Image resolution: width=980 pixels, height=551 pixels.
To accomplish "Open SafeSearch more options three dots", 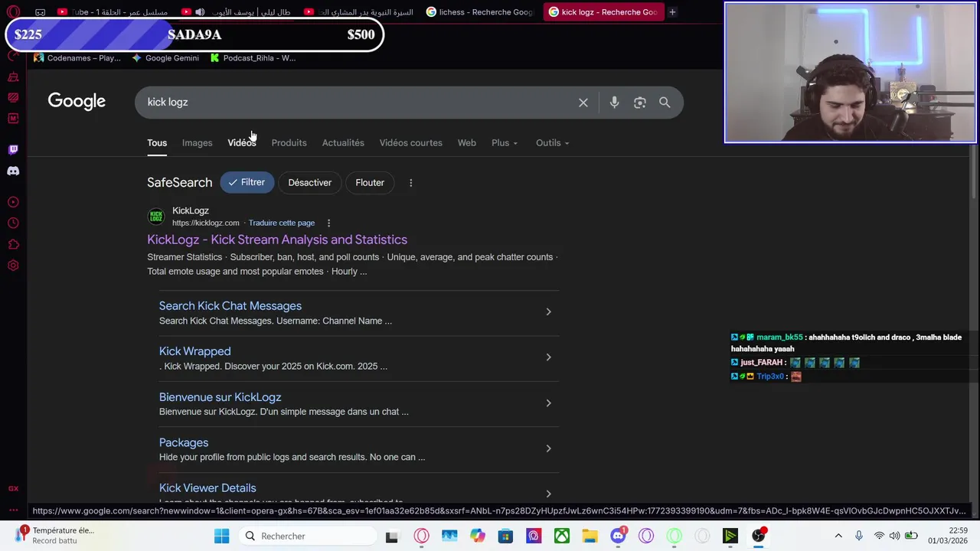I will coord(410,183).
